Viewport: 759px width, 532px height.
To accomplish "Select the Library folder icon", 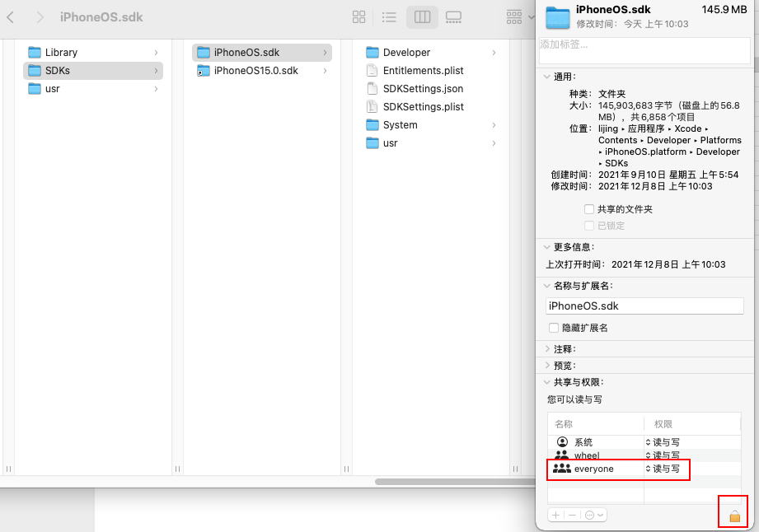I will pos(35,52).
